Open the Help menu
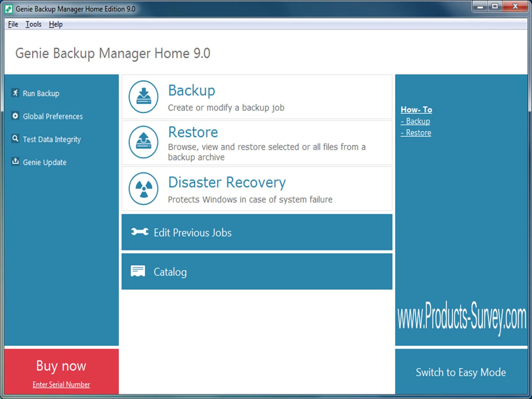The width and height of the screenshot is (532, 399). (56, 24)
